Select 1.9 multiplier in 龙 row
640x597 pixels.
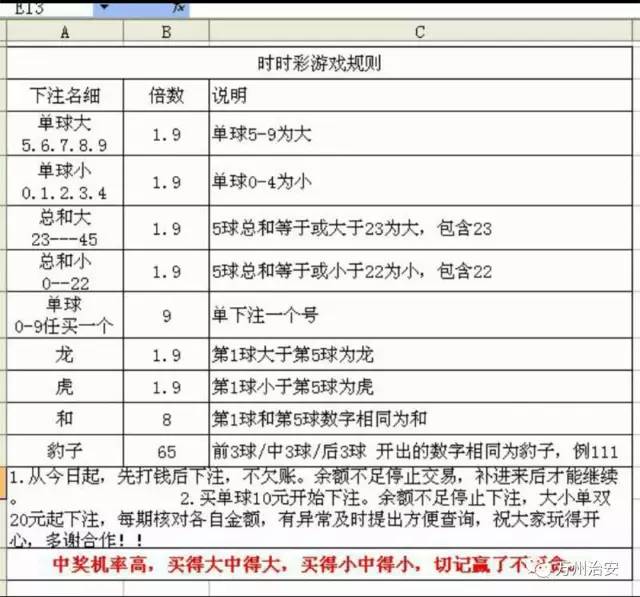point(166,355)
